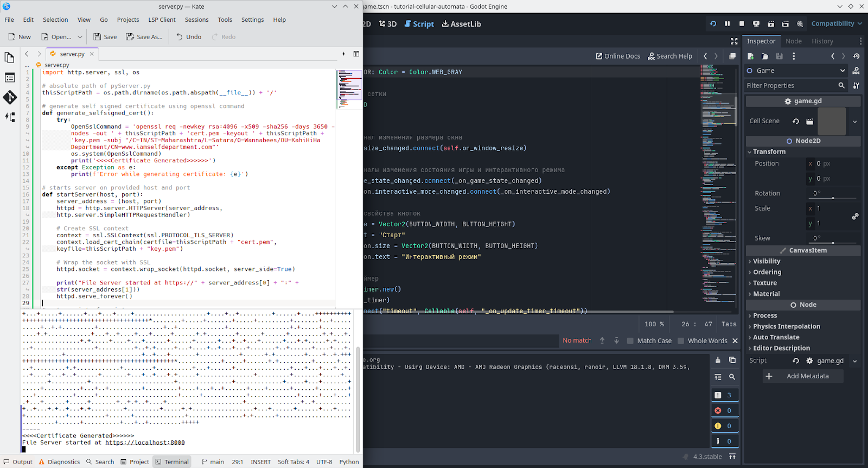Viewport: 868px width, 468px height.
Task: Enable the Whole Words checkbox
Action: pos(681,341)
